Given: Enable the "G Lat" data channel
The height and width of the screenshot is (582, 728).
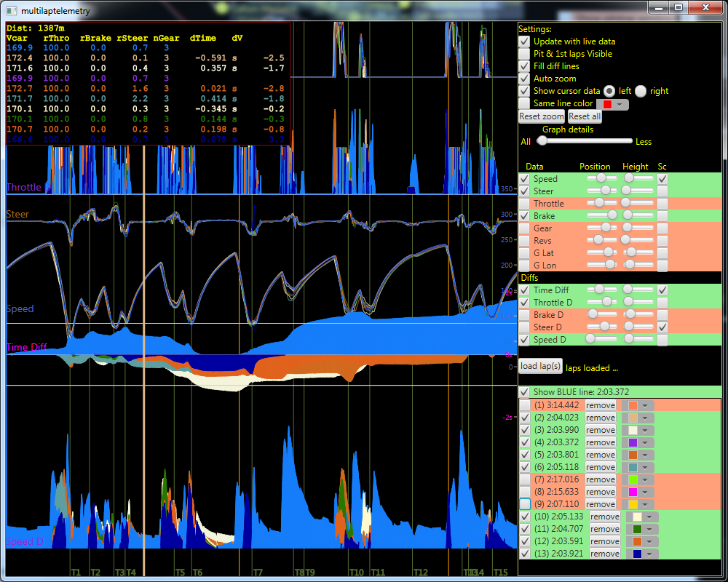Looking at the screenshot, I should tap(523, 252).
